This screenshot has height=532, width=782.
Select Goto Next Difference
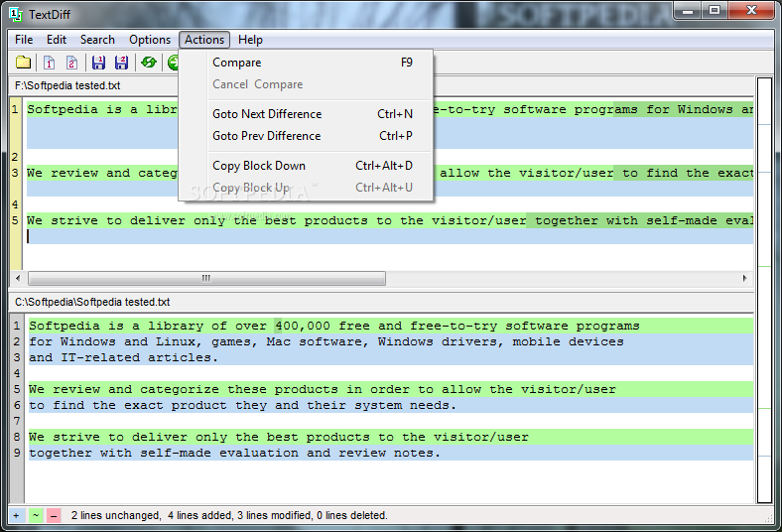tap(306, 114)
